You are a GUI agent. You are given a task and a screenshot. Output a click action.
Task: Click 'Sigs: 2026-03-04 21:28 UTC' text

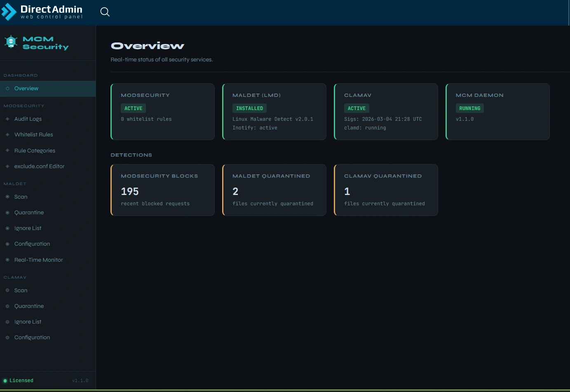pos(383,119)
